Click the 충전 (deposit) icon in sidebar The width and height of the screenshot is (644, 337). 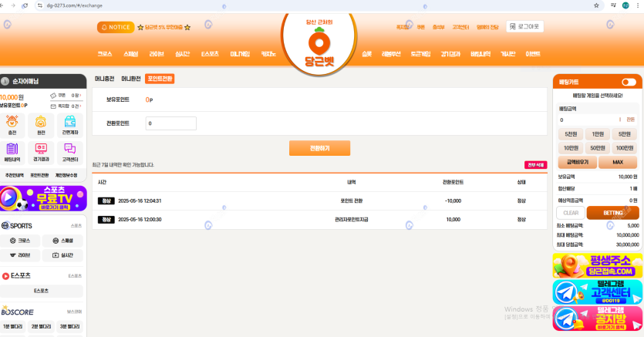point(12,125)
